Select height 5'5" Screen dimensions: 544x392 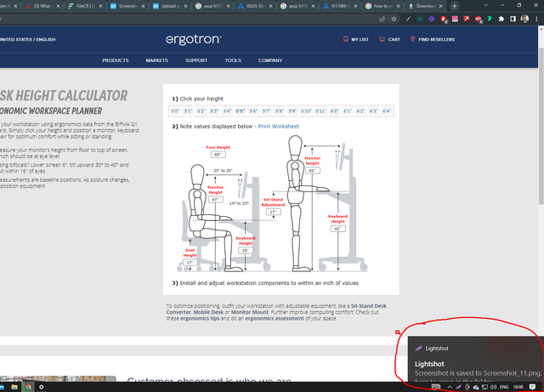click(x=240, y=111)
